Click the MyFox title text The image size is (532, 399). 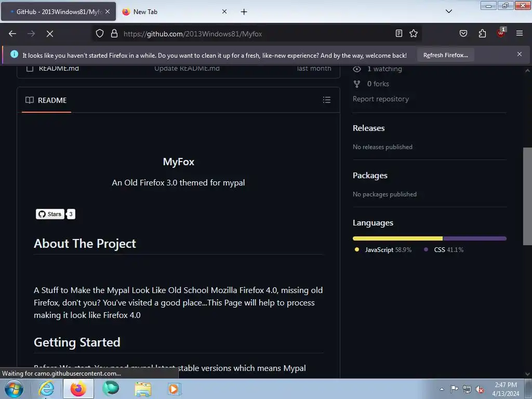(x=179, y=162)
